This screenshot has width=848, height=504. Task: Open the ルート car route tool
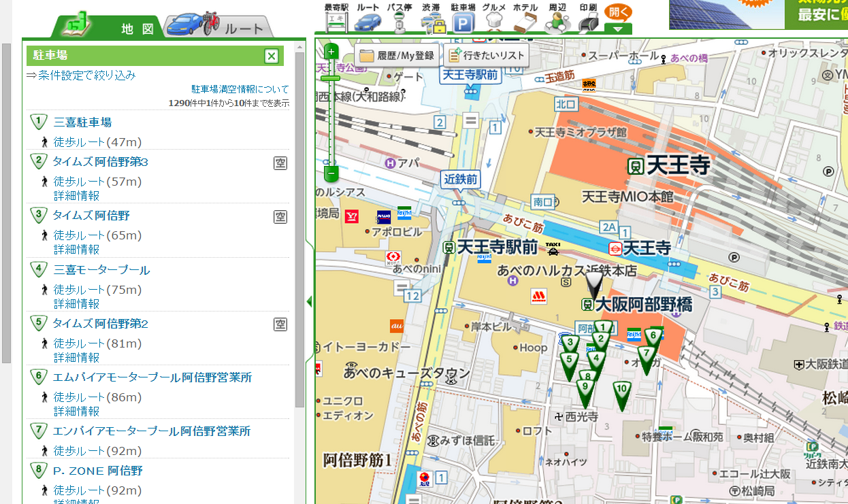coord(368,18)
